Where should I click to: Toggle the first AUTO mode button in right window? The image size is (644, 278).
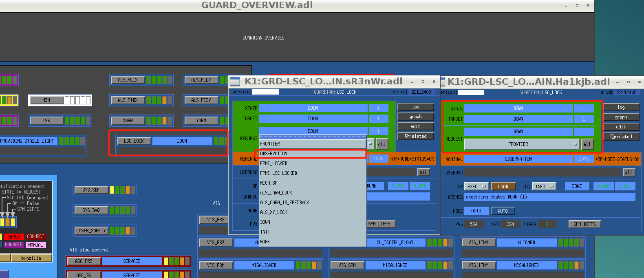(476, 211)
